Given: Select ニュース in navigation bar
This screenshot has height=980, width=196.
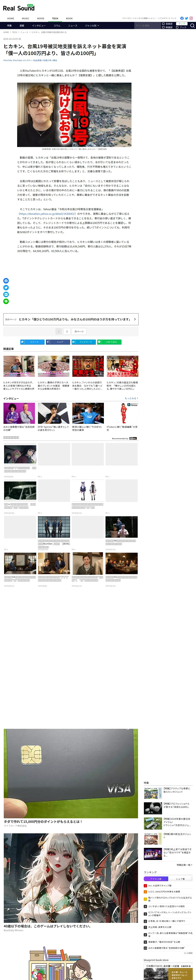Looking at the screenshot, I should tap(73, 25).
